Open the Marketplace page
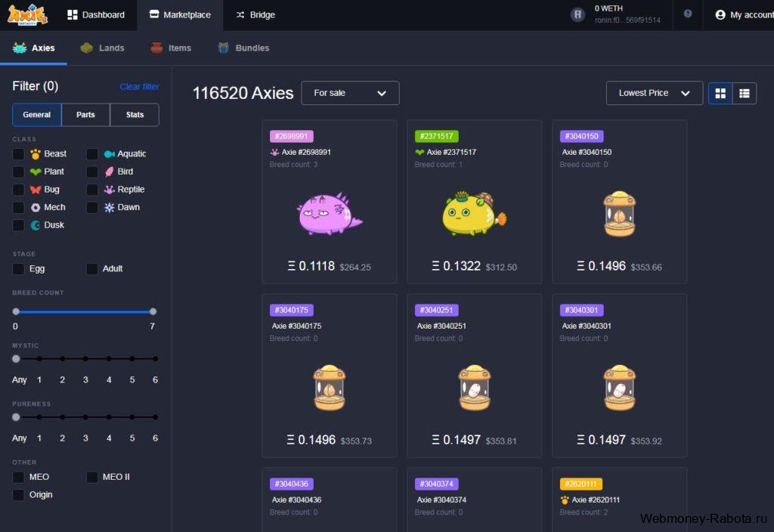Screen dimensions: 774x532 click(180, 15)
